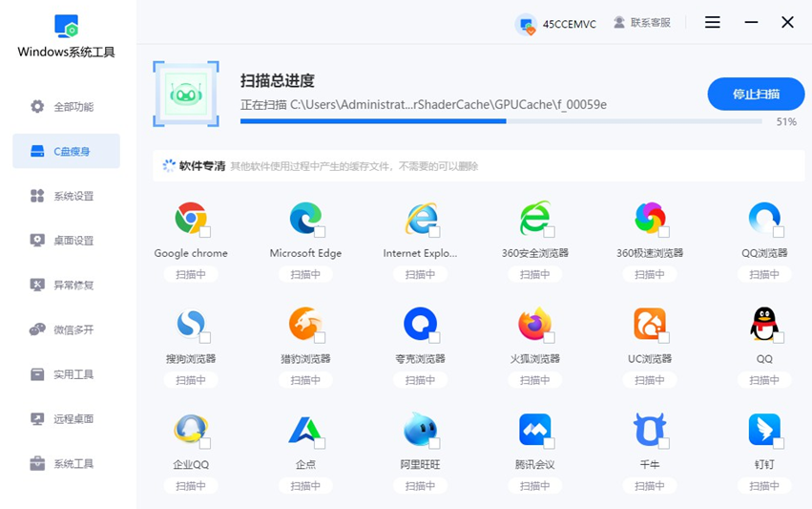Select C盘瘦身 in the sidebar
The width and height of the screenshot is (812, 509).
pos(66,151)
